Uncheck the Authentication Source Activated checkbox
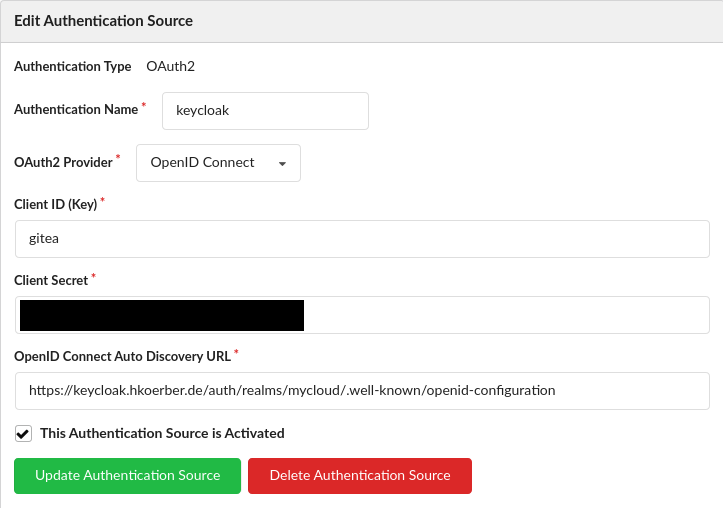 [x=22, y=434]
